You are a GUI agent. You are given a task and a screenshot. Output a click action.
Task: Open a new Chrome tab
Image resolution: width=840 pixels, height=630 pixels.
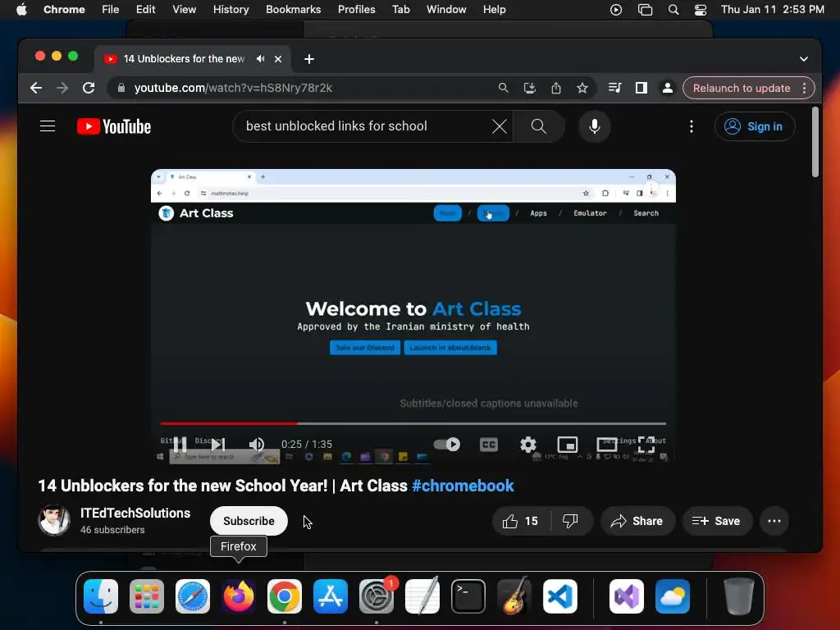pyautogui.click(x=309, y=59)
